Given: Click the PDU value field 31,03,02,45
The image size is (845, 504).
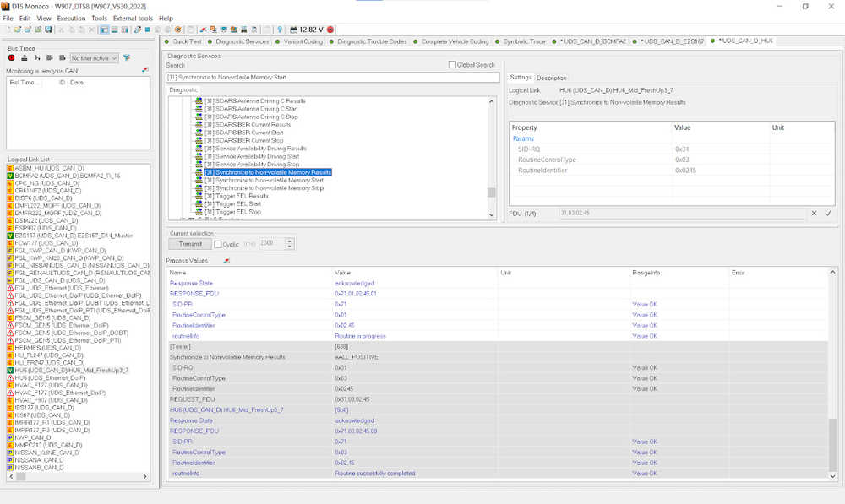Looking at the screenshot, I should tap(682, 214).
